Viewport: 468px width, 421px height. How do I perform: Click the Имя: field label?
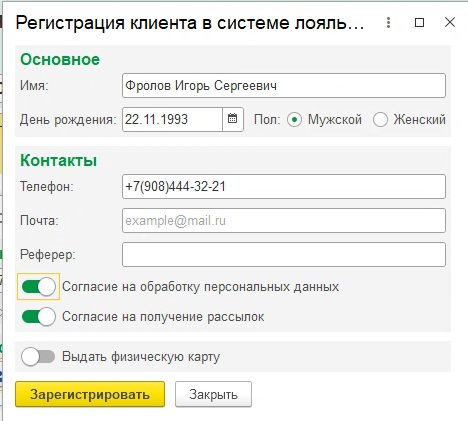pos(34,86)
